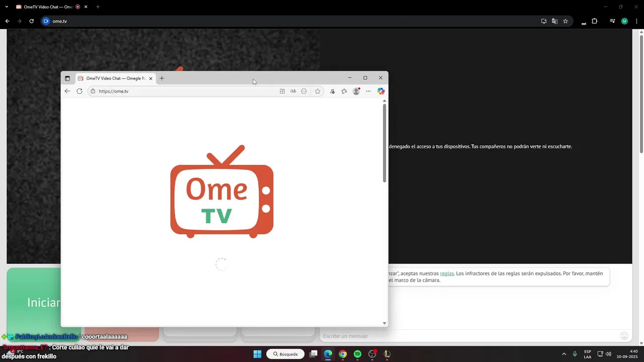Reload the page in Chrome window

pyautogui.click(x=31, y=21)
